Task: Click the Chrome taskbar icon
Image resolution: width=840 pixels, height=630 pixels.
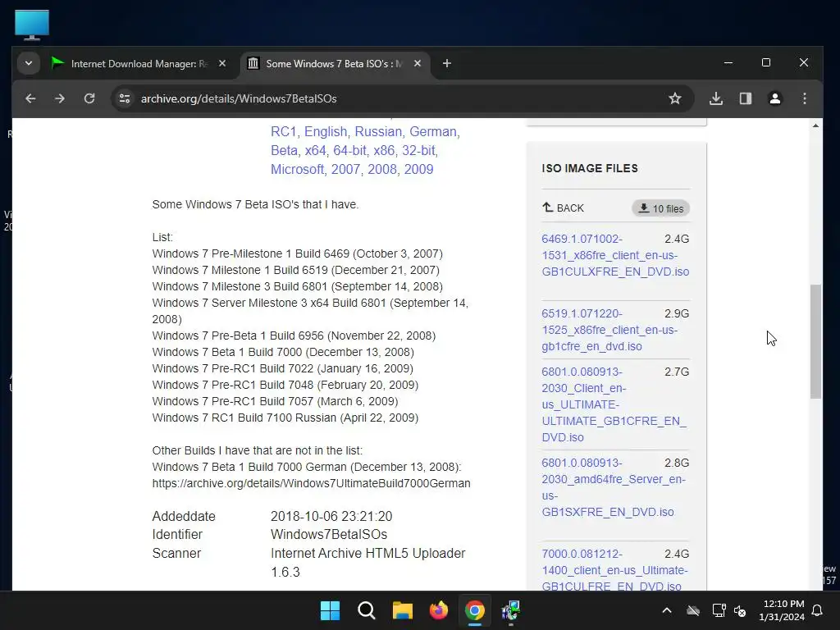Action: click(475, 610)
